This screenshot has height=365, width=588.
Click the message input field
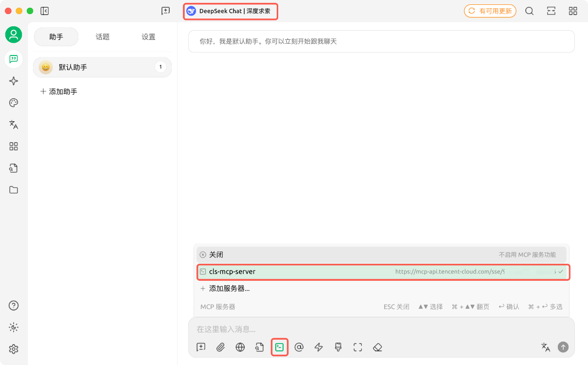(x=381, y=329)
